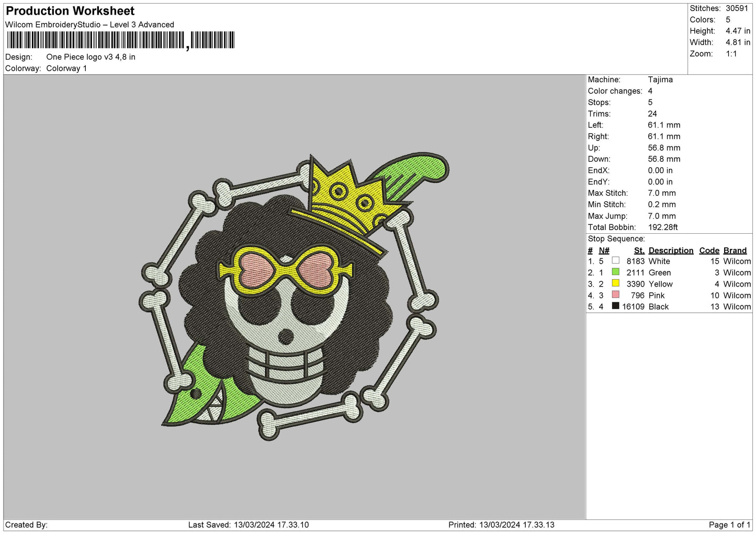Click design name 'One Piece logo v3 4,8 in'

91,57
